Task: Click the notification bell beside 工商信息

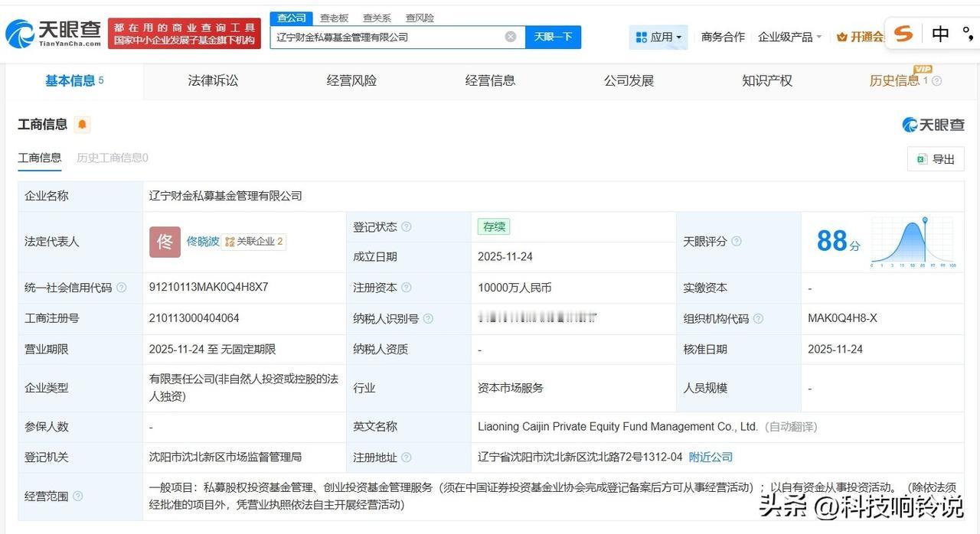Action: point(81,124)
